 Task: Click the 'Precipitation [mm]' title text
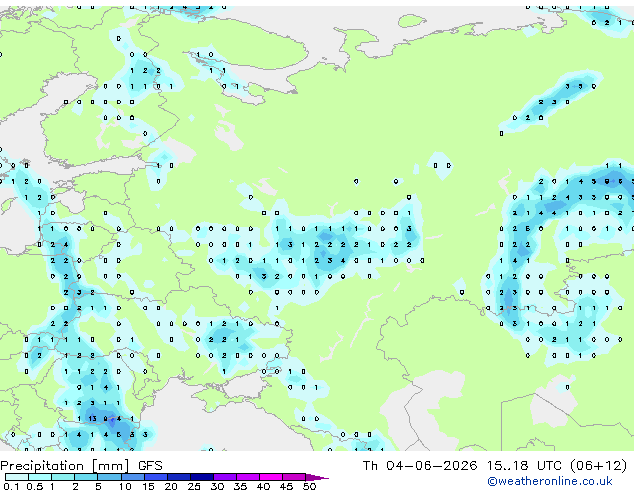coord(65,466)
